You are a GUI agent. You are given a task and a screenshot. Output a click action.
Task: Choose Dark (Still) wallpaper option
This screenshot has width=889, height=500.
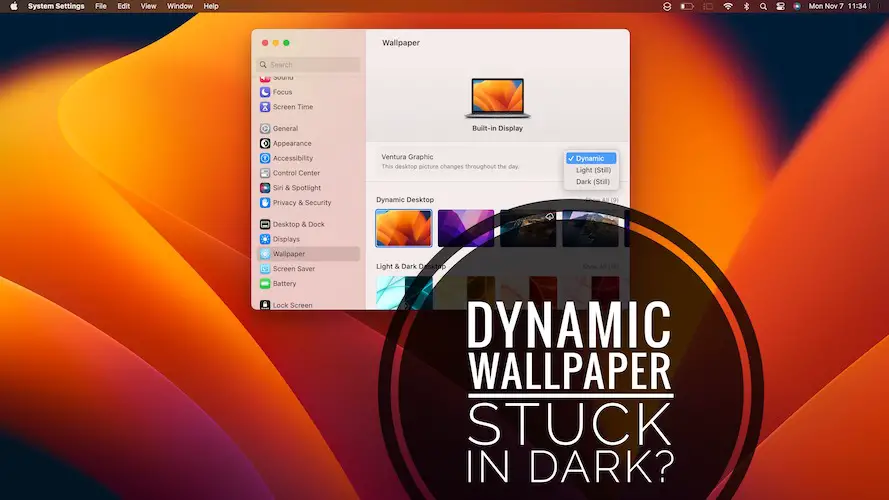[591, 182]
